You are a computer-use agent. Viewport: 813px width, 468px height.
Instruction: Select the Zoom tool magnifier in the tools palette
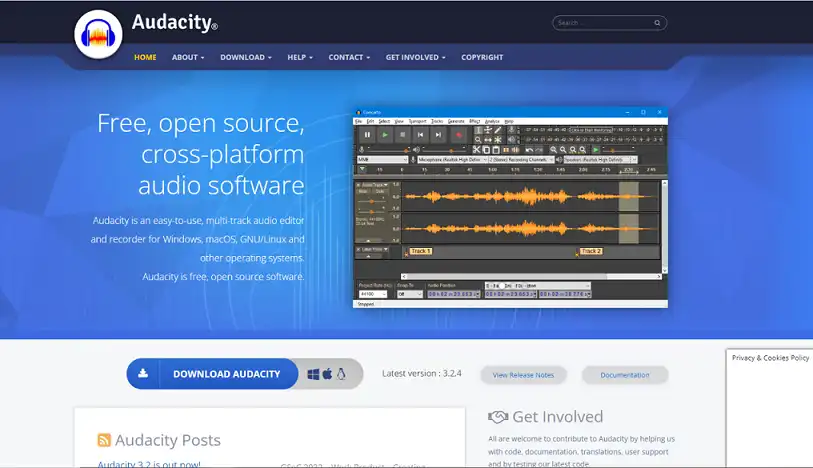tap(478, 139)
